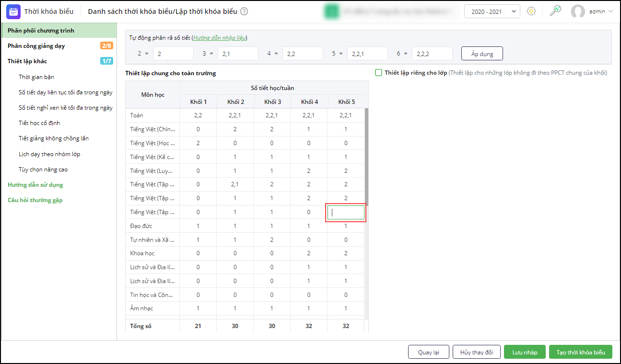
Task: Click the Hủy thay đổi button
Action: pyautogui.click(x=476, y=352)
